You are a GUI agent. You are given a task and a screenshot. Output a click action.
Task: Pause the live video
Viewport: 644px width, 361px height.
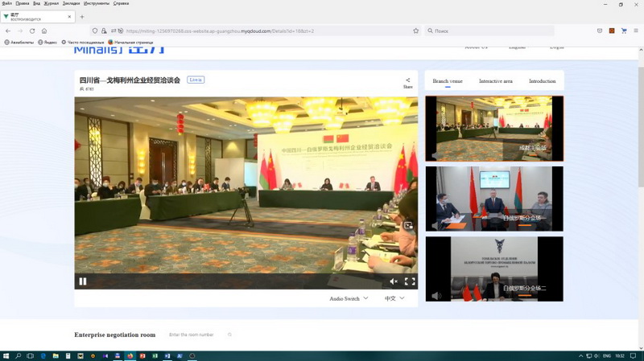point(83,281)
